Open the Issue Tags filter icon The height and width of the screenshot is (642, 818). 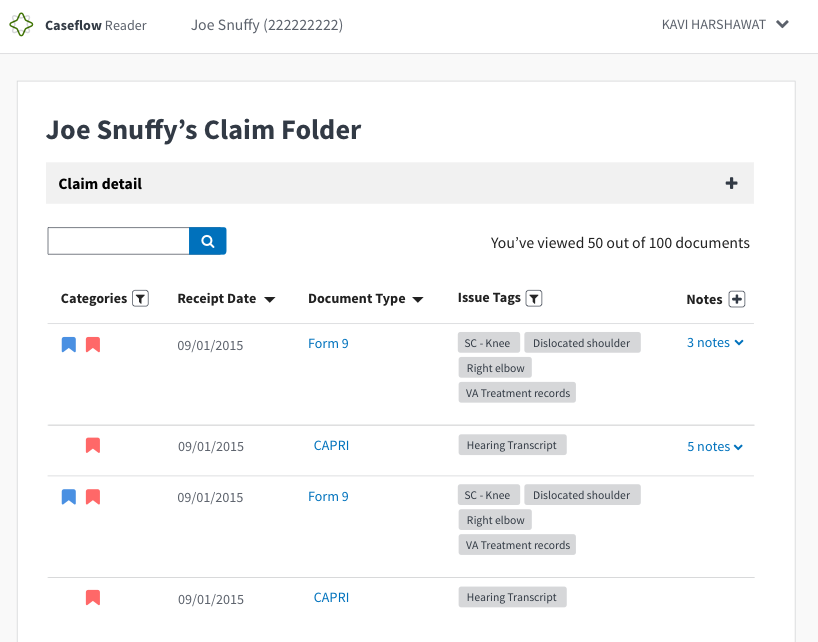(534, 298)
